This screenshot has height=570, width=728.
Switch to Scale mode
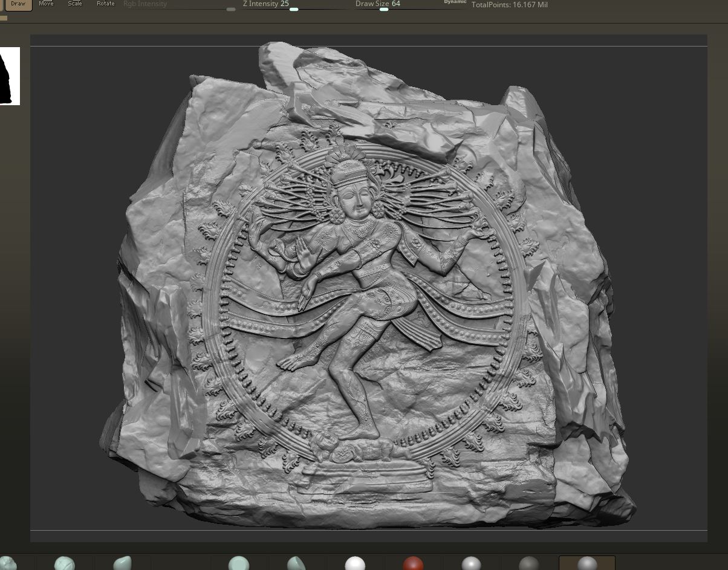pyautogui.click(x=75, y=4)
